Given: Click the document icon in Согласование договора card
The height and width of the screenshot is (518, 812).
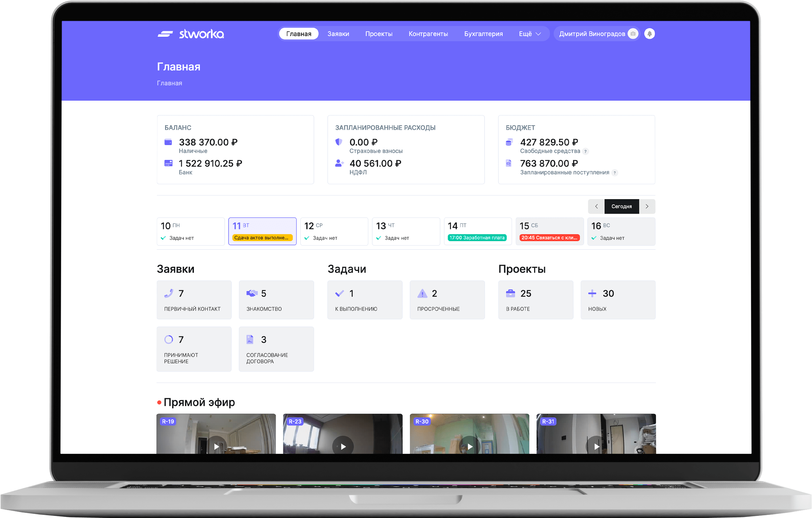Looking at the screenshot, I should click(250, 339).
